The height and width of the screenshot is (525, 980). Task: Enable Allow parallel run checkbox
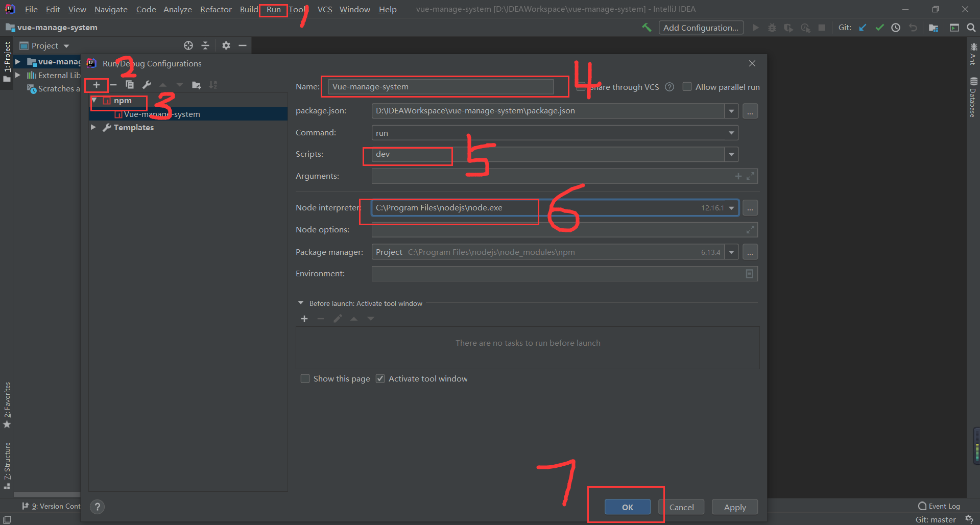[687, 86]
